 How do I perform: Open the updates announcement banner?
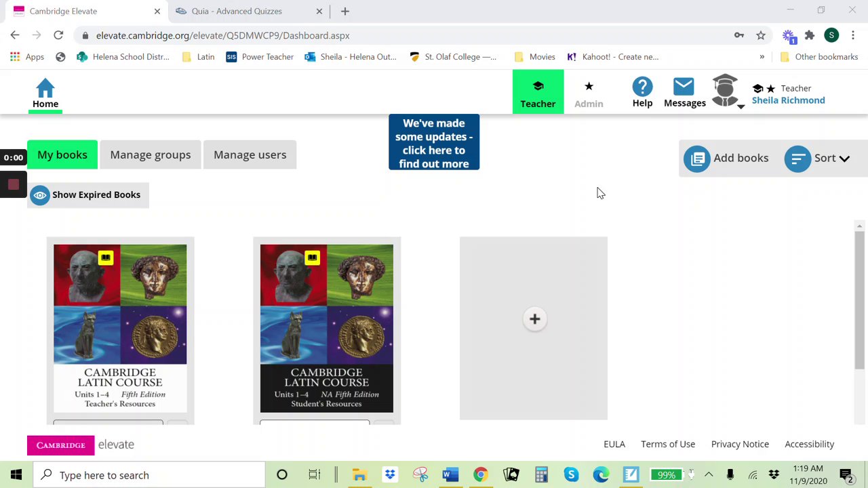coord(434,142)
